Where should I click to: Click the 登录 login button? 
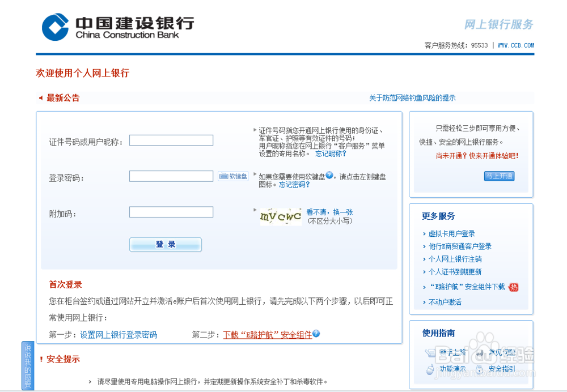(165, 244)
